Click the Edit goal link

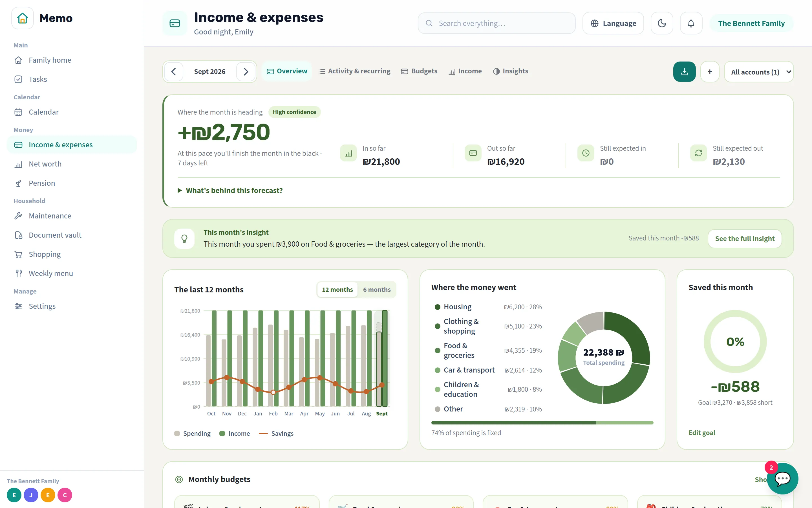coord(701,433)
